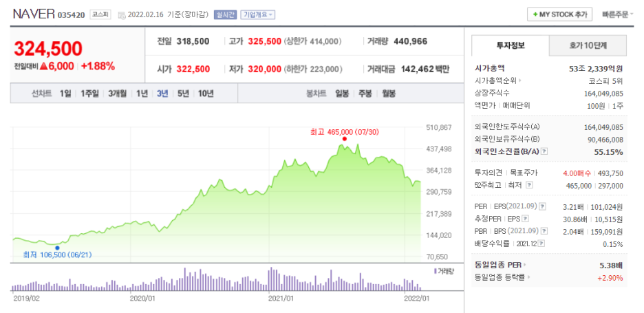
Task: Click the 외국인보유주식수(B) 90,466,008 value
Action: tap(604, 139)
